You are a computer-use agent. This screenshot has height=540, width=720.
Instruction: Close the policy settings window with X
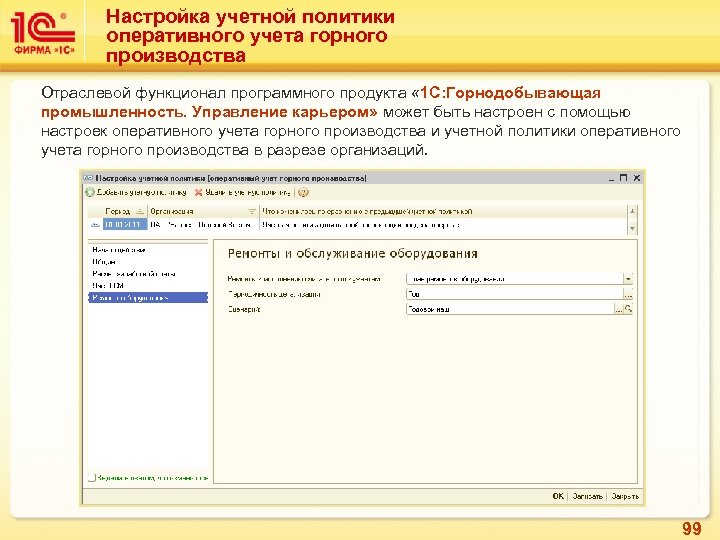636,178
